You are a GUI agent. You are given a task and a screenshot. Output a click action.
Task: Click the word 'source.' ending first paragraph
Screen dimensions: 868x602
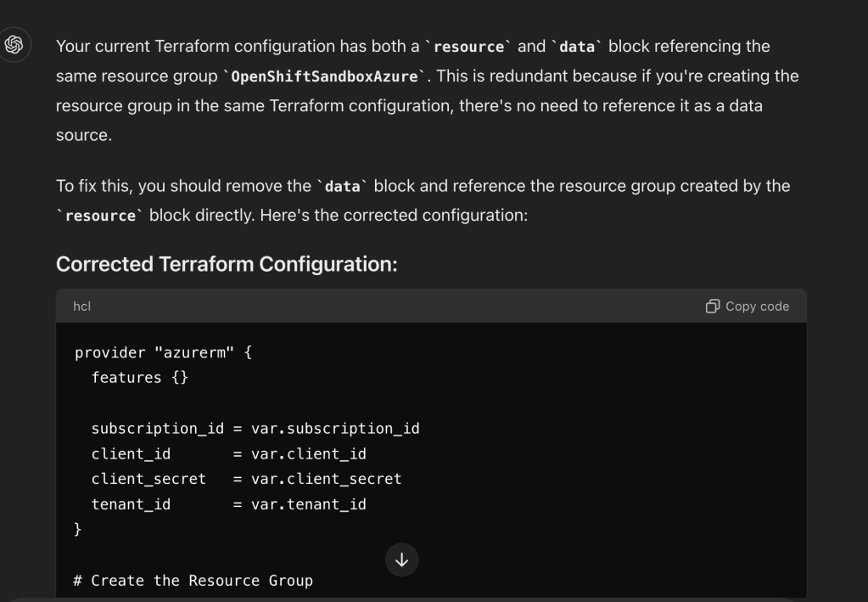[84, 135]
